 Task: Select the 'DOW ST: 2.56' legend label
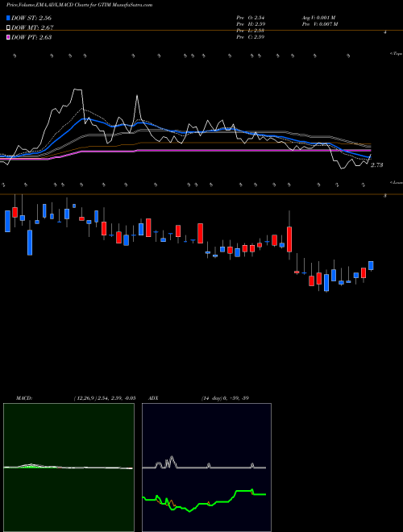pos(31,18)
